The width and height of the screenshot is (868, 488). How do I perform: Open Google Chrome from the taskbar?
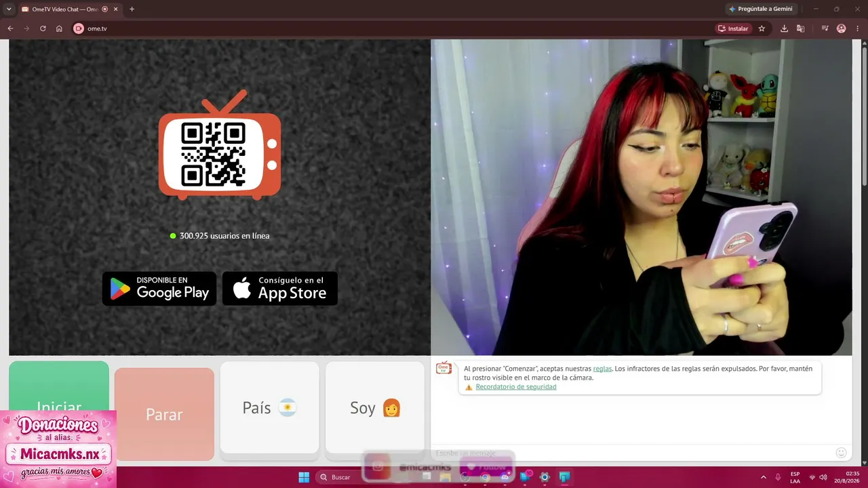click(485, 477)
